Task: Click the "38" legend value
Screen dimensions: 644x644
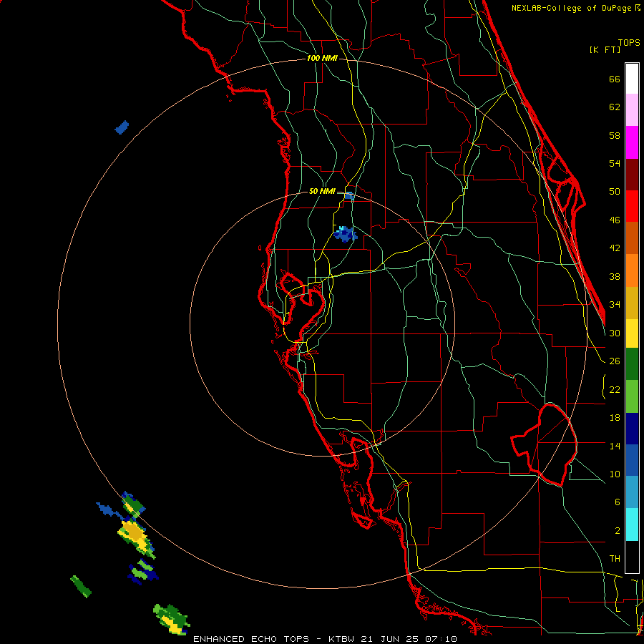Action: tap(615, 277)
